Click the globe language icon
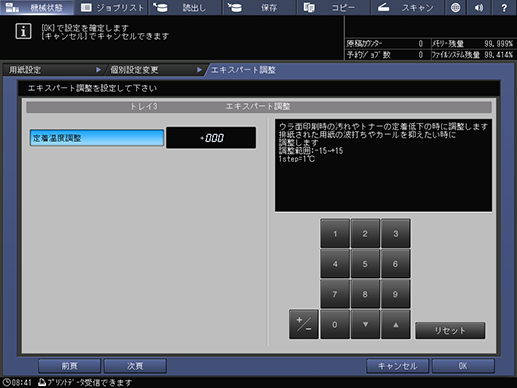Screen dimensions: 517x388 (x=455, y=7)
